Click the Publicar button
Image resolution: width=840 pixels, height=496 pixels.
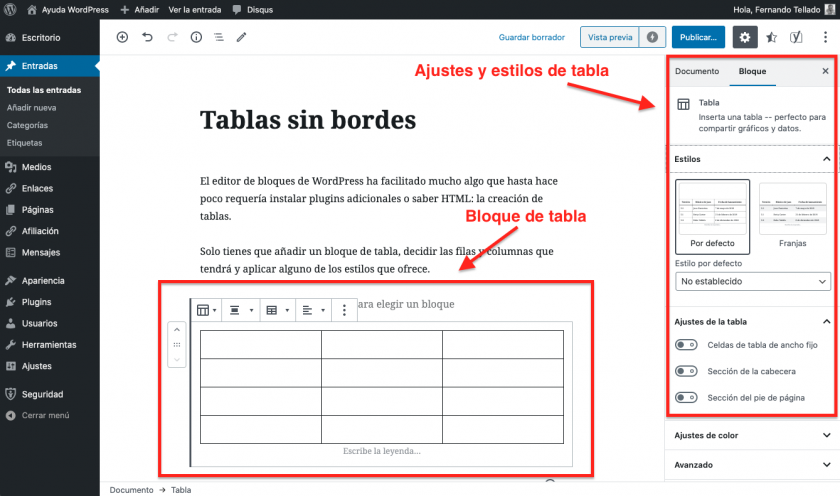[698, 37]
